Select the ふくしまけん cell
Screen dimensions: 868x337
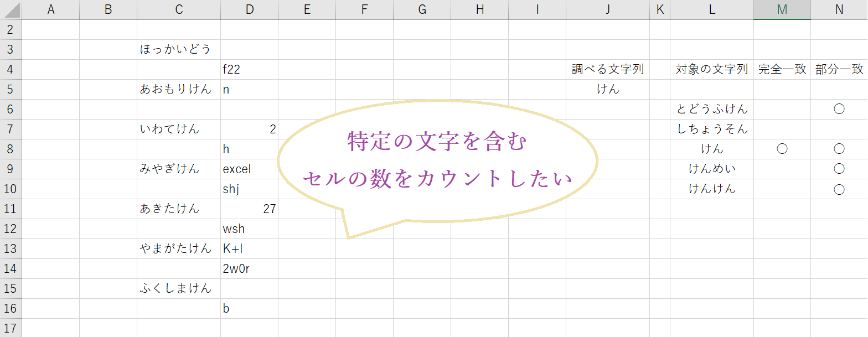(176, 288)
